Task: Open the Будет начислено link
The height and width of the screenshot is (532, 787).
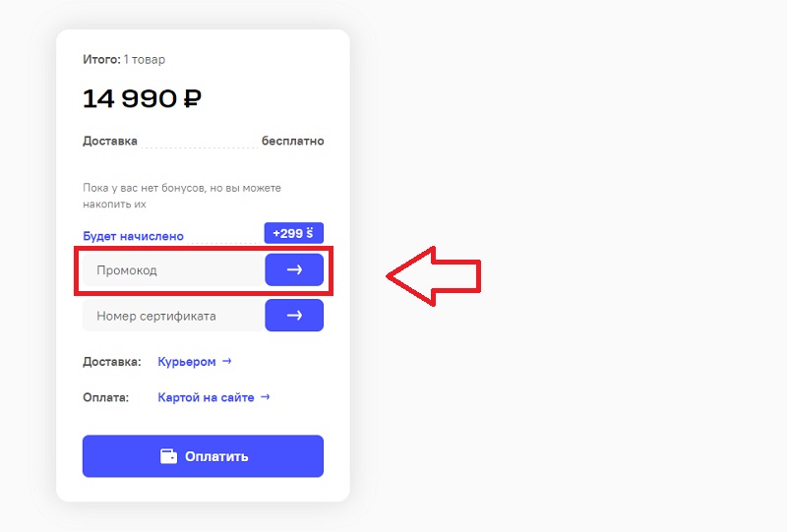Action: 133,236
